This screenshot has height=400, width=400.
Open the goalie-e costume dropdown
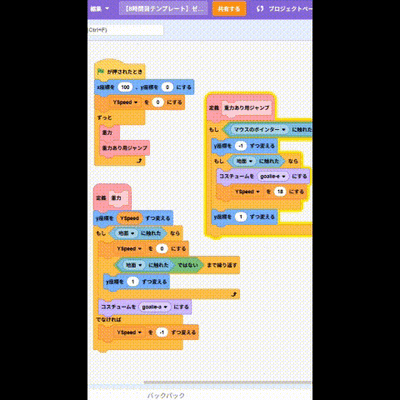[x=273, y=176]
